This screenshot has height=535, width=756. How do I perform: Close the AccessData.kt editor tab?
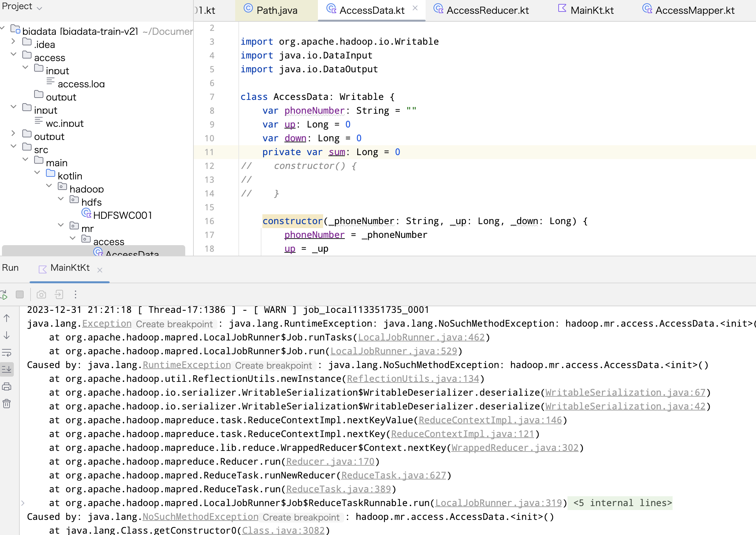coord(415,8)
